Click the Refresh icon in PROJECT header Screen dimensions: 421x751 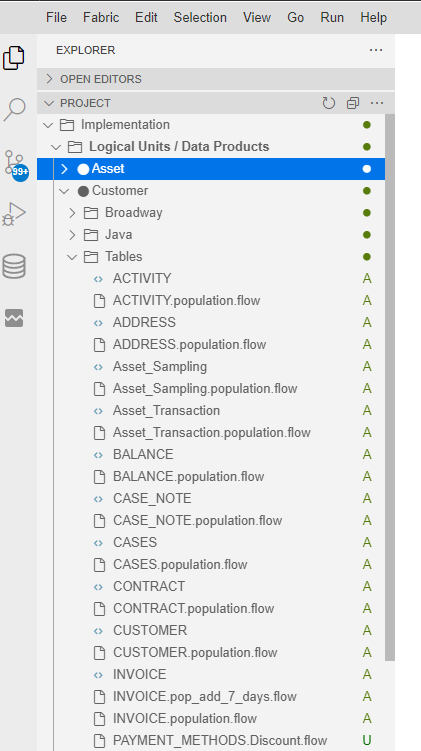pos(329,103)
